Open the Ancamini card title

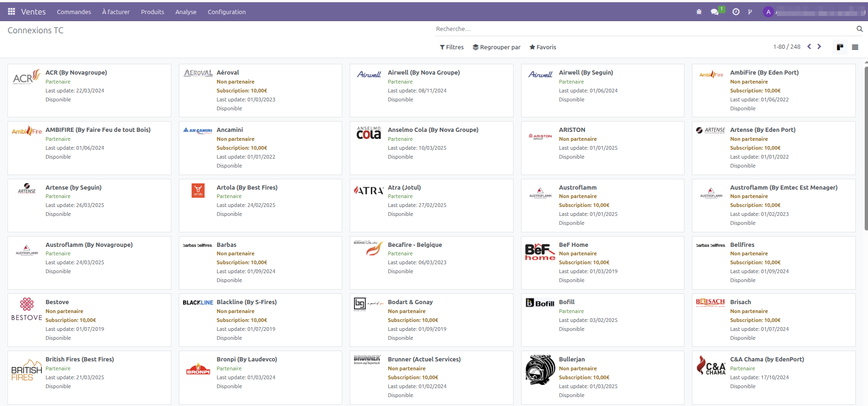[230, 130]
